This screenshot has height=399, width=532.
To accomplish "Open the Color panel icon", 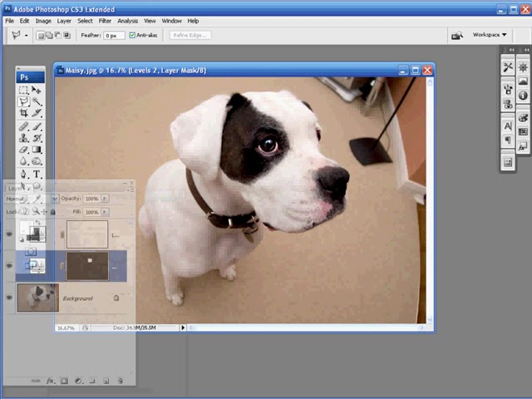I will 523,117.
